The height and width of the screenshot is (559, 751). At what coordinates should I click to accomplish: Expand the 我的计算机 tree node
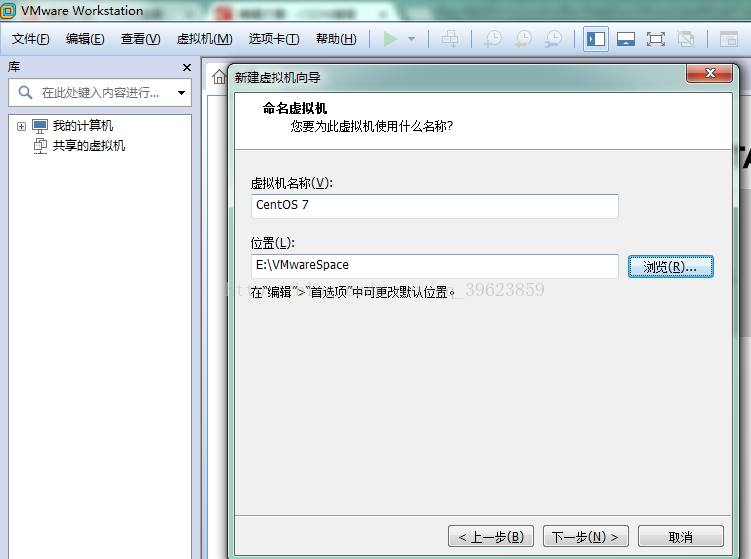(x=21, y=126)
